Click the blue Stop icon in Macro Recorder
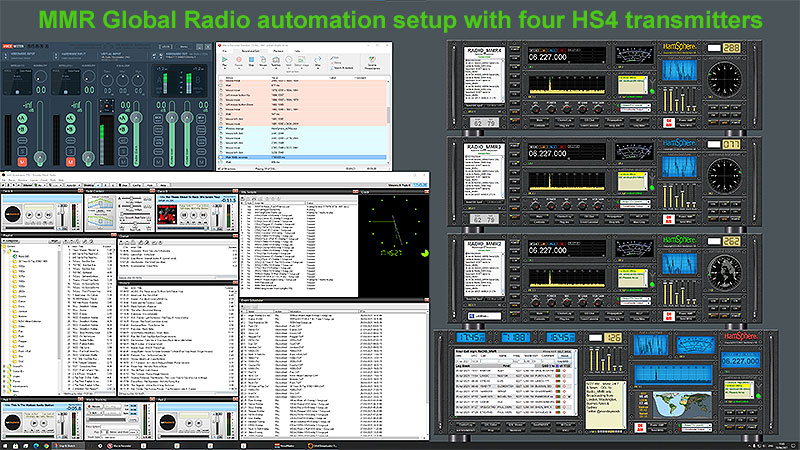The width and height of the screenshot is (800, 450). 251,61
